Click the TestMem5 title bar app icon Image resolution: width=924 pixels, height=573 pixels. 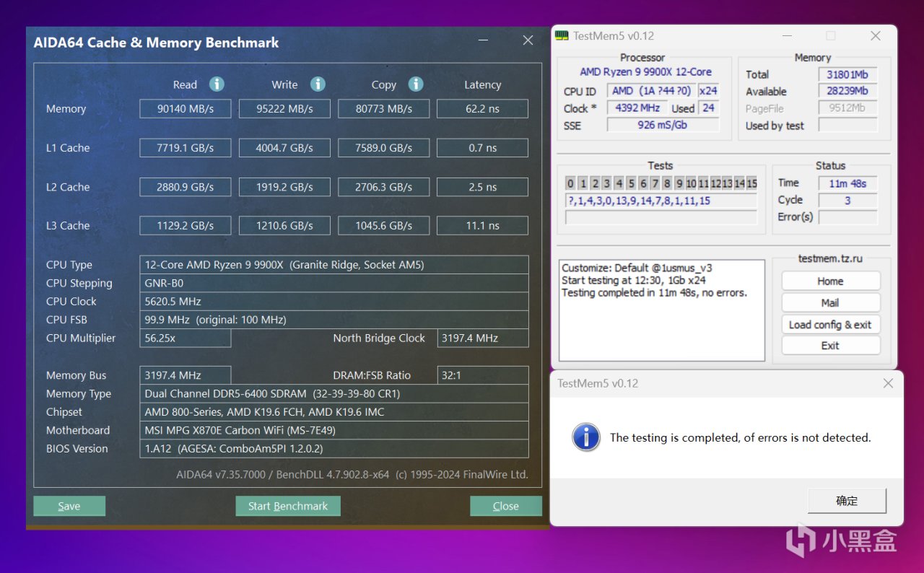pos(562,36)
